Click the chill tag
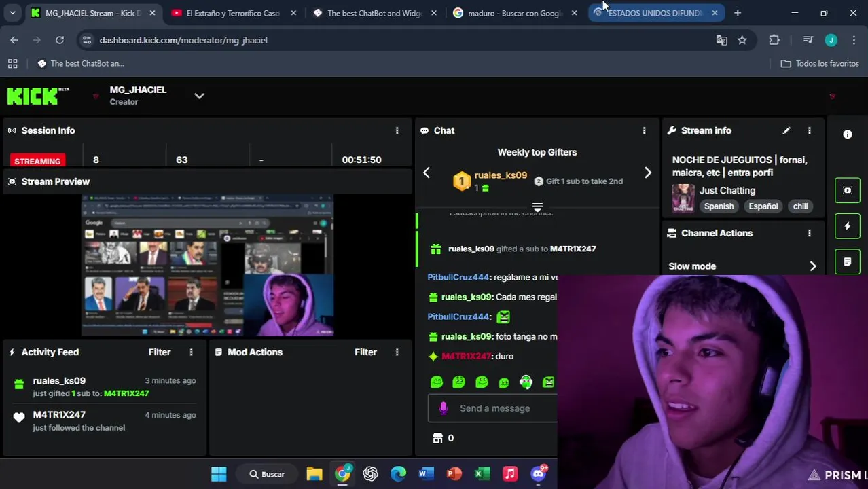The image size is (868, 489). (x=800, y=206)
